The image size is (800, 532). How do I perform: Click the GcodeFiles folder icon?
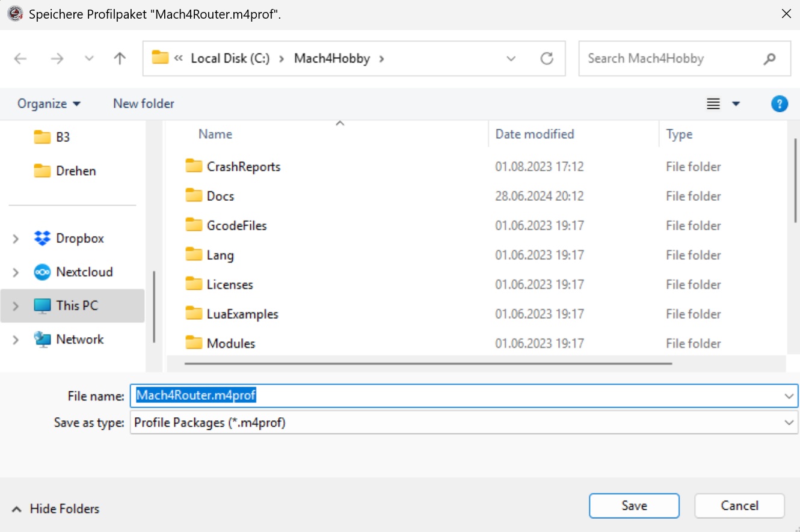[x=194, y=225]
